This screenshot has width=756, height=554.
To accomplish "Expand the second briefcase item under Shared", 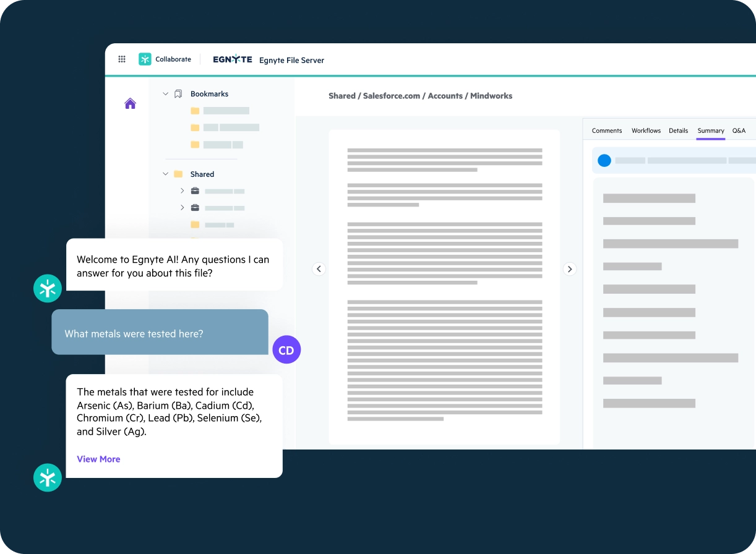I will point(181,208).
